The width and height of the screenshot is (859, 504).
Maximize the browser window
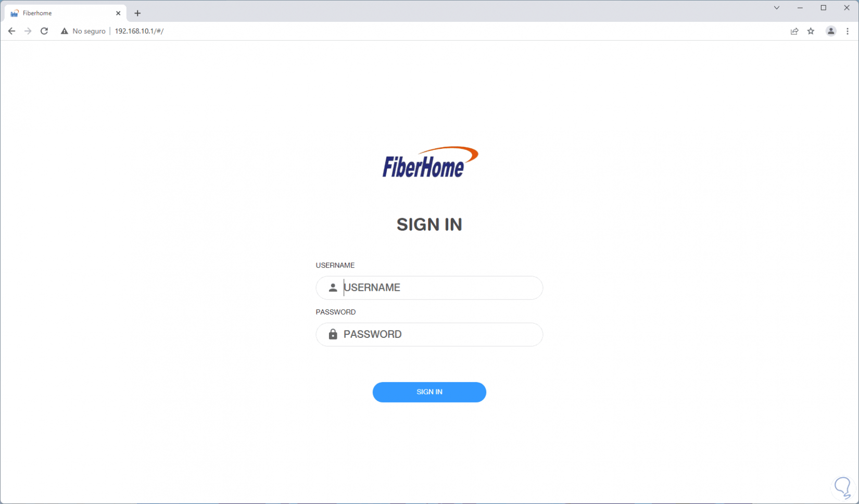point(824,8)
